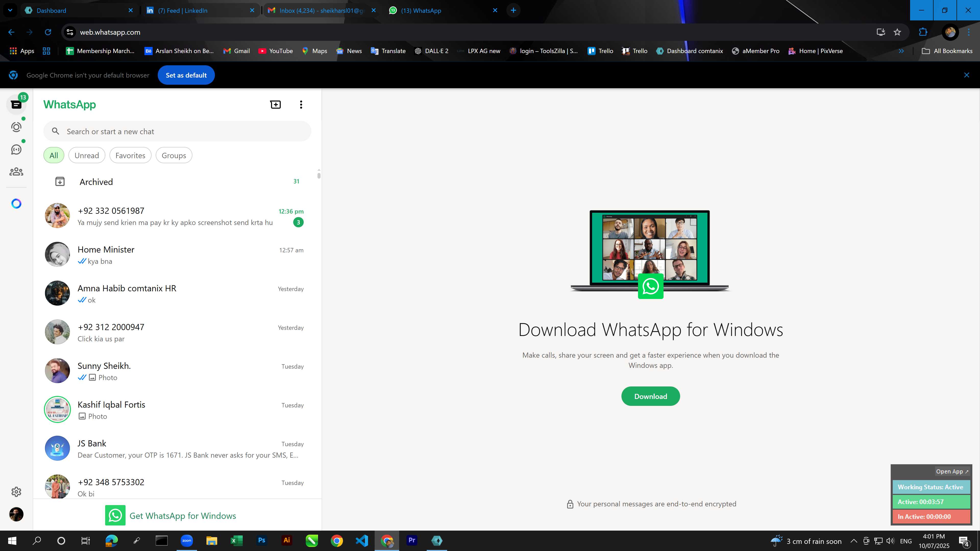This screenshot has height=551, width=980.
Task: View site information icon in address bar
Action: 70,32
